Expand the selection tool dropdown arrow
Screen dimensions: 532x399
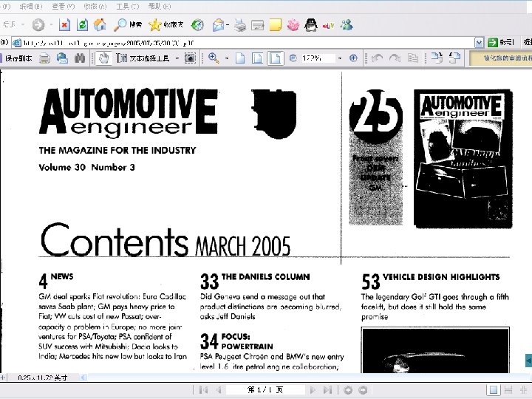pos(177,58)
